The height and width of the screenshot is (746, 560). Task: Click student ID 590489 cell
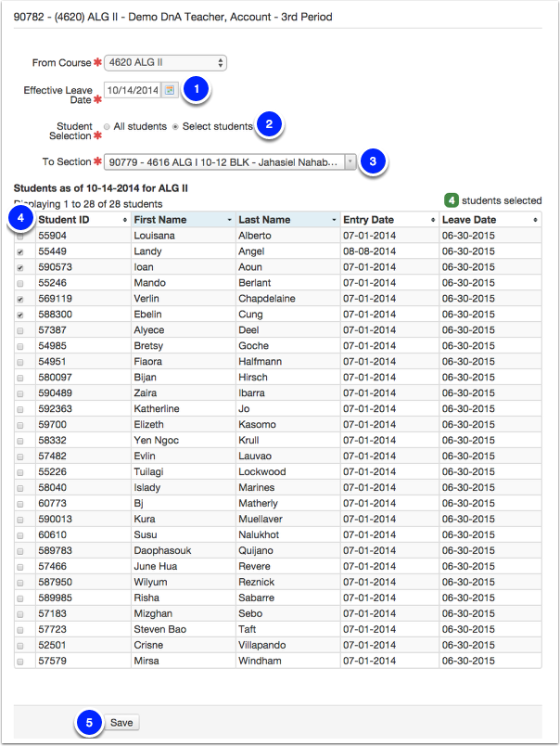click(x=83, y=393)
